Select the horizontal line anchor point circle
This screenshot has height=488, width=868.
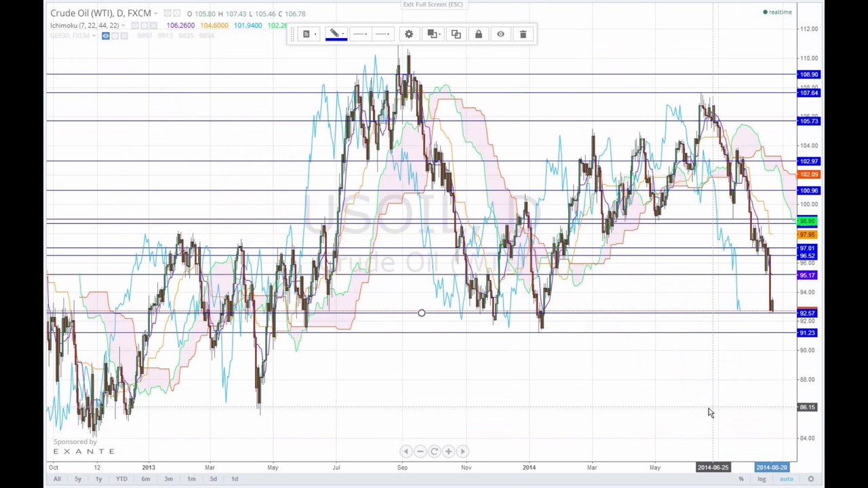coord(422,313)
